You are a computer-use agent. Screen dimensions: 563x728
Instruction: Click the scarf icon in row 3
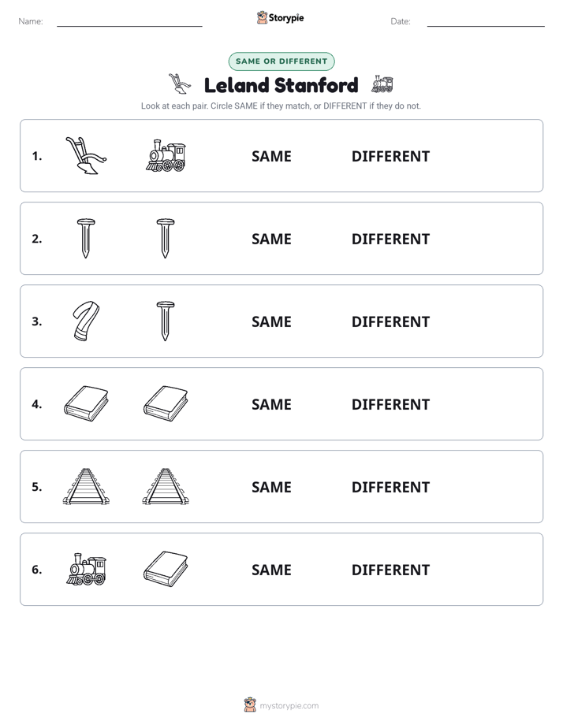pos(87,321)
